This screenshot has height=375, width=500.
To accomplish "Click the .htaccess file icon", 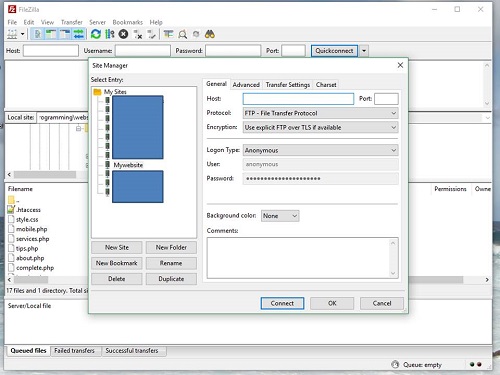I will 11,210.
